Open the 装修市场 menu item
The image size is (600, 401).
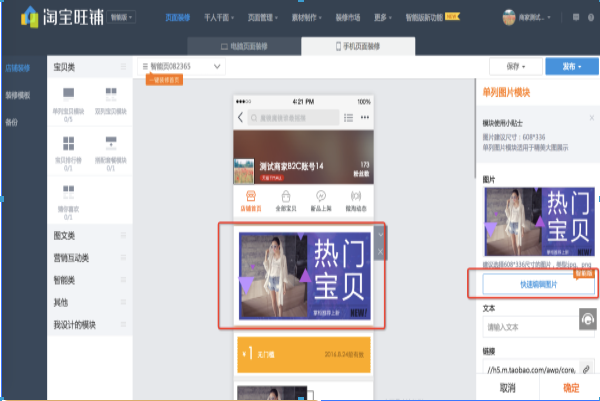[347, 18]
